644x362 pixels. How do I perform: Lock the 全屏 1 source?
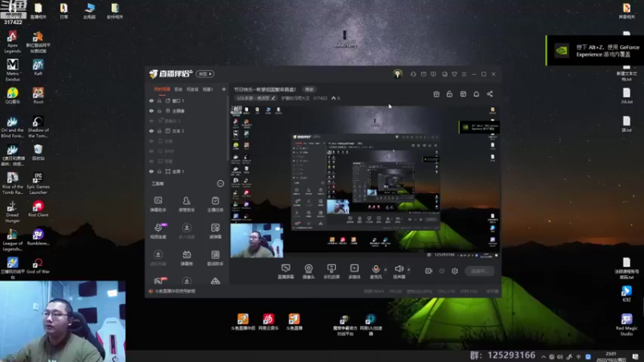(159, 171)
